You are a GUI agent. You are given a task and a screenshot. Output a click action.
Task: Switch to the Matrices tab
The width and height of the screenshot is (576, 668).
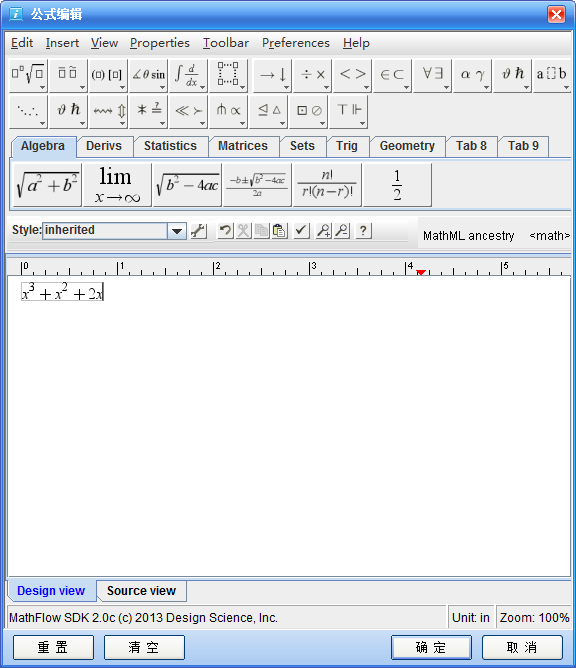(x=243, y=146)
